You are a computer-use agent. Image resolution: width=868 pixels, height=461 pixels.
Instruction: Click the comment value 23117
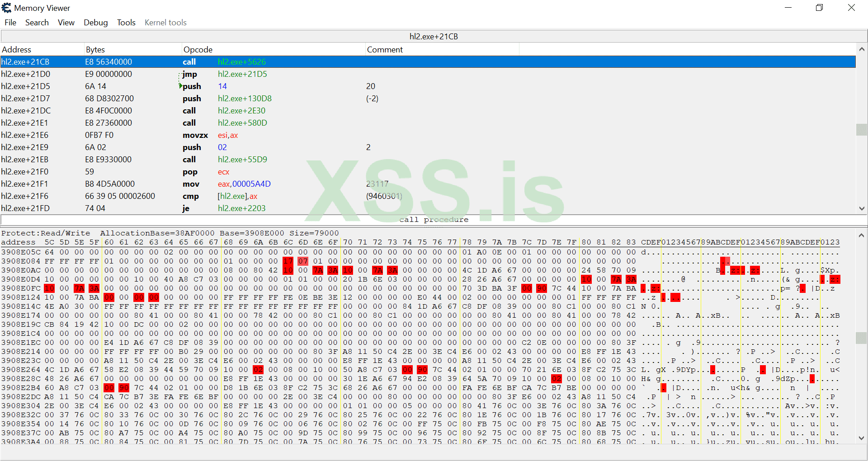[377, 184]
